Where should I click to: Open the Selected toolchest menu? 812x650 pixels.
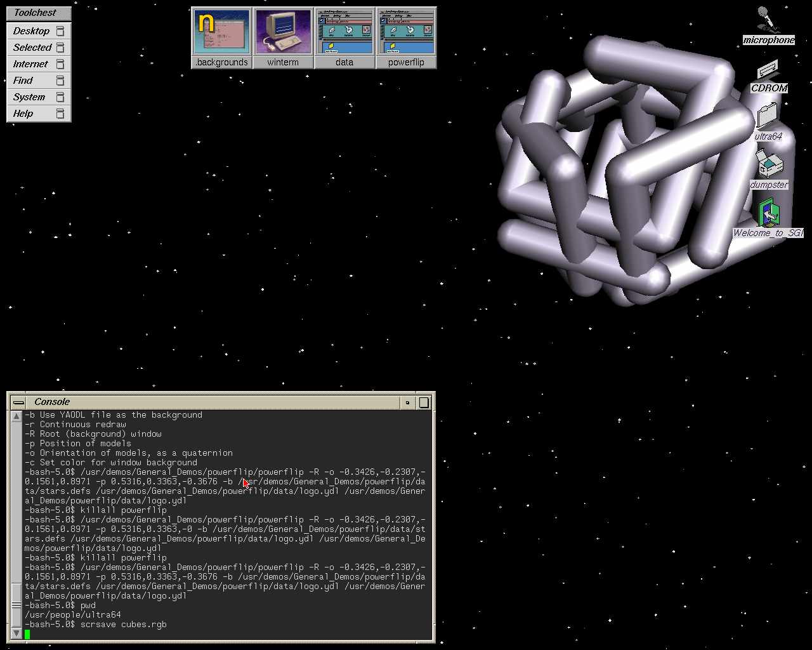click(x=39, y=47)
